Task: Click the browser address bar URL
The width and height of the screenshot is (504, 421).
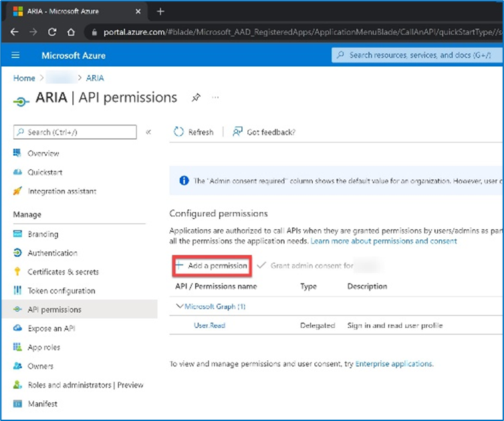Action: (x=302, y=32)
